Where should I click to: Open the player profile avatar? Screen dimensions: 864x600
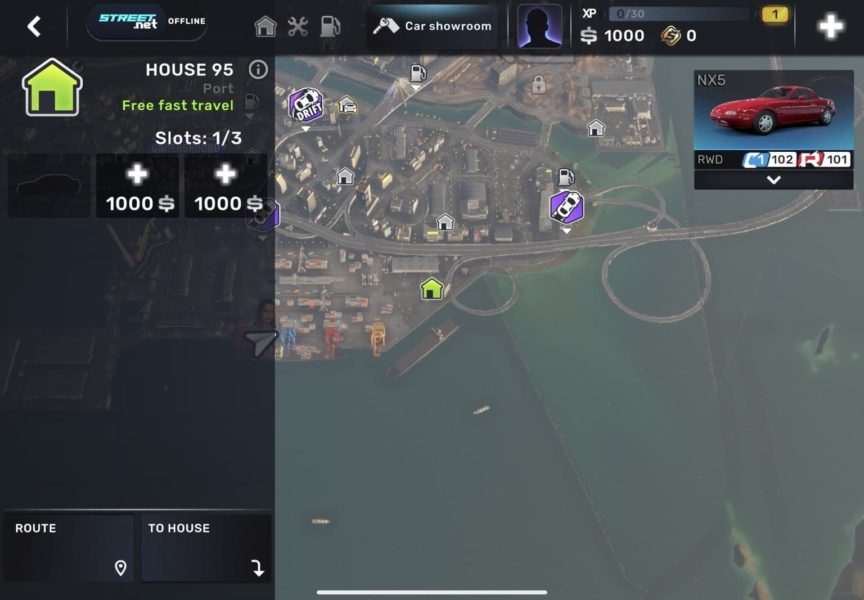[539, 26]
